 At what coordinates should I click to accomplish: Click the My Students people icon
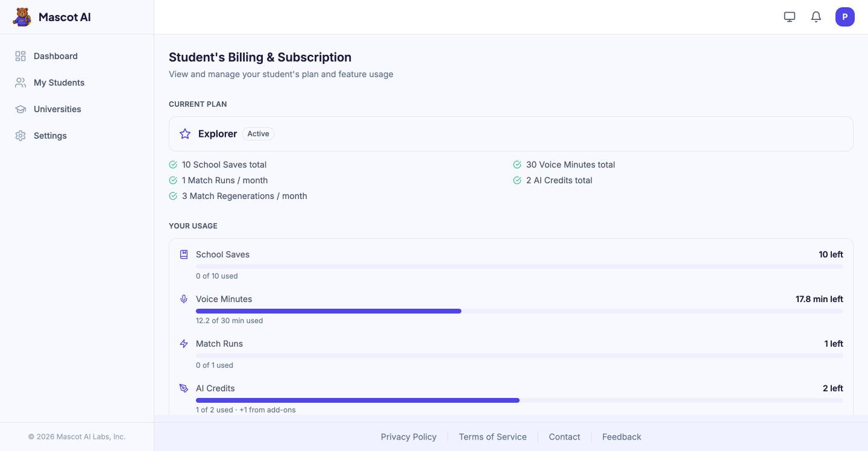click(x=20, y=83)
